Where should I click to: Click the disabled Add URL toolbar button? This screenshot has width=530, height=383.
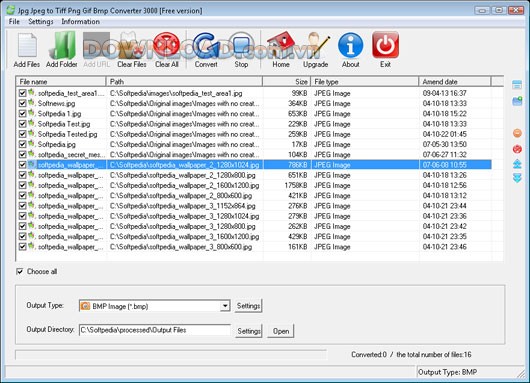[x=96, y=49]
